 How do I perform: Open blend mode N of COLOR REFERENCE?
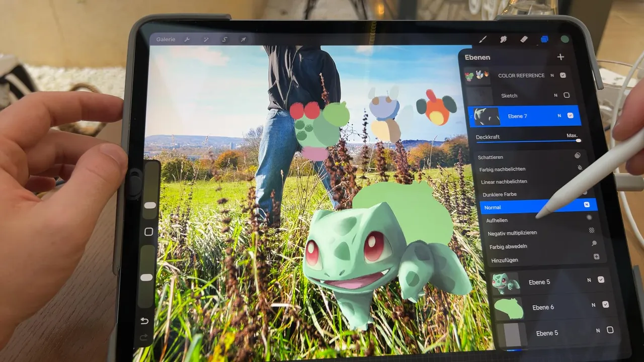point(552,75)
